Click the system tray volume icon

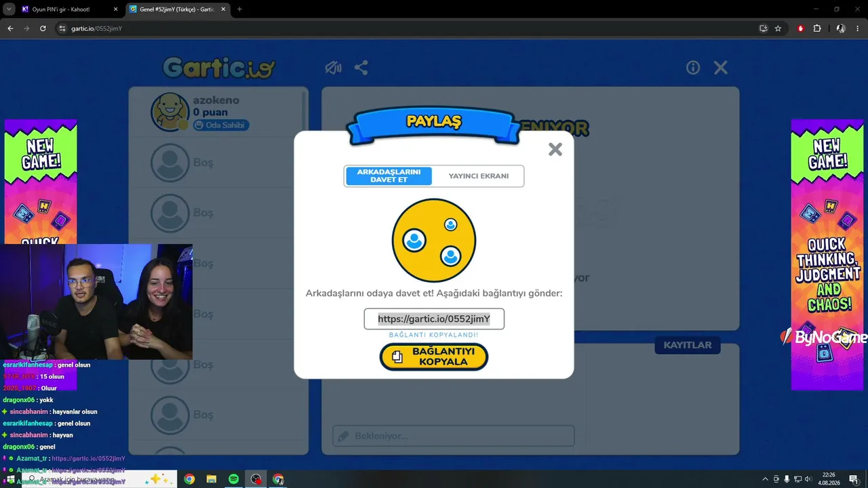(x=808, y=479)
